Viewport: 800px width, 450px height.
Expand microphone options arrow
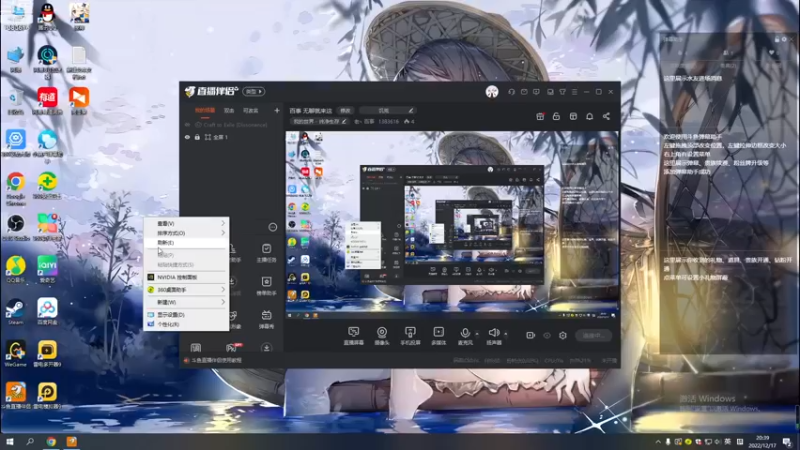(477, 334)
